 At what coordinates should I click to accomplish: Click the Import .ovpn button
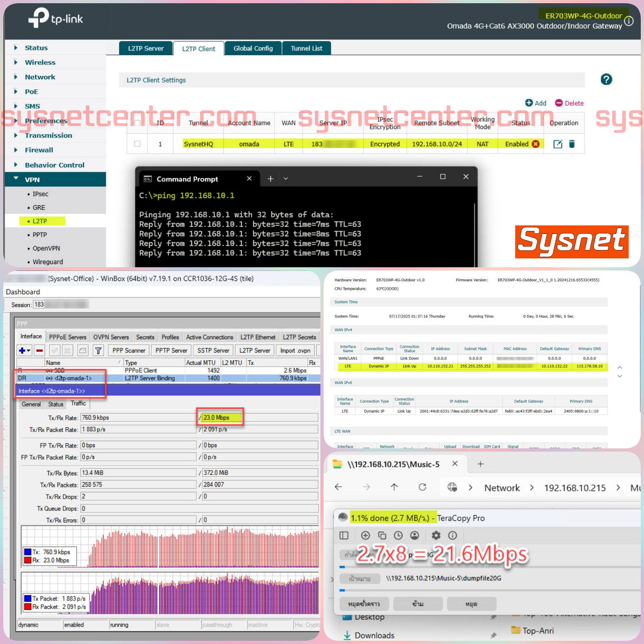click(x=295, y=351)
